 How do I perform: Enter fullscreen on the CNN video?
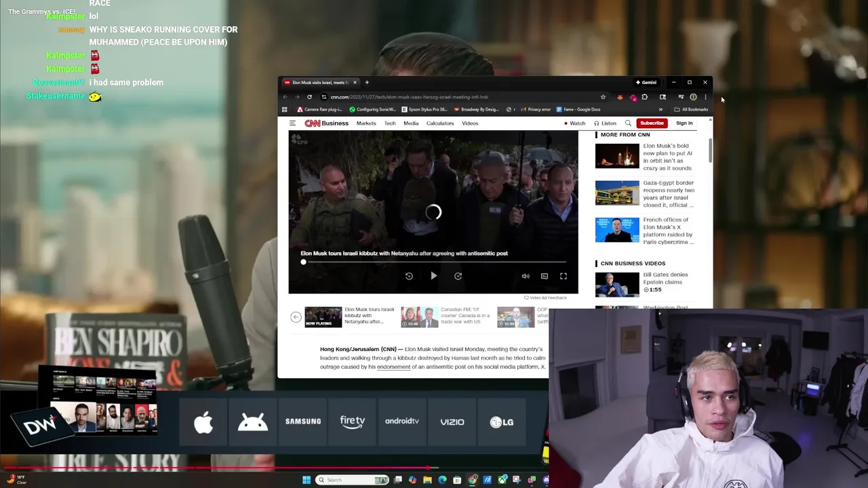(563, 276)
